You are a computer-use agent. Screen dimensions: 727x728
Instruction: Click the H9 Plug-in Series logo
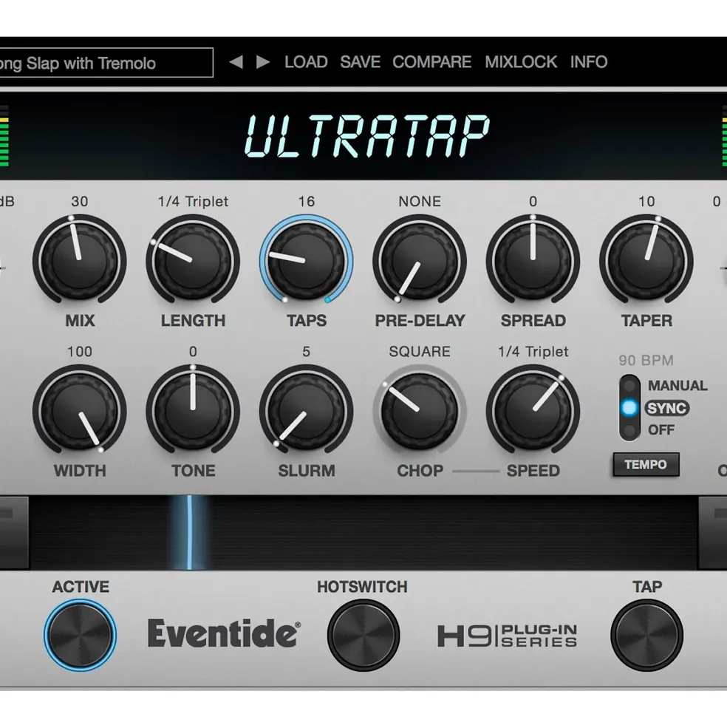[507, 636]
